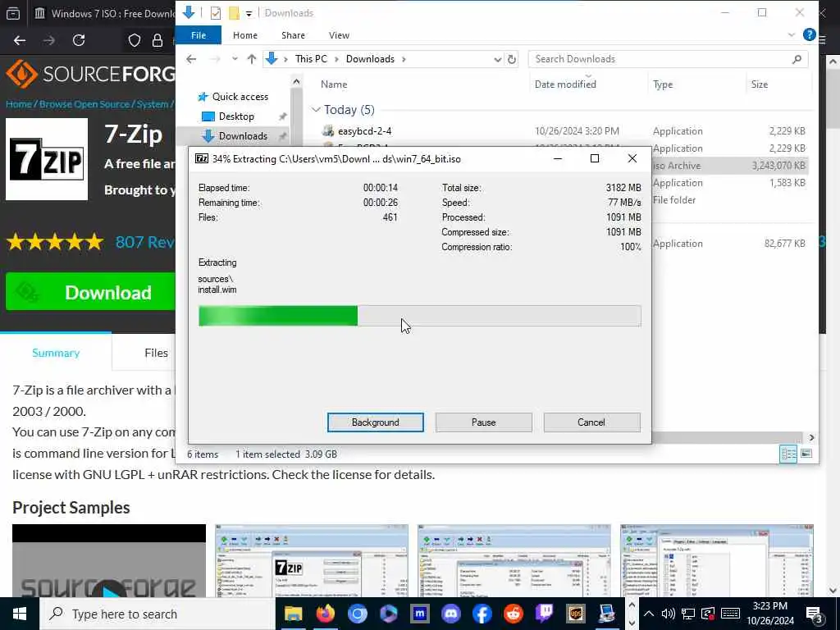This screenshot has height=630, width=840.
Task: Refresh the Downloads folder view
Action: pyautogui.click(x=512, y=59)
